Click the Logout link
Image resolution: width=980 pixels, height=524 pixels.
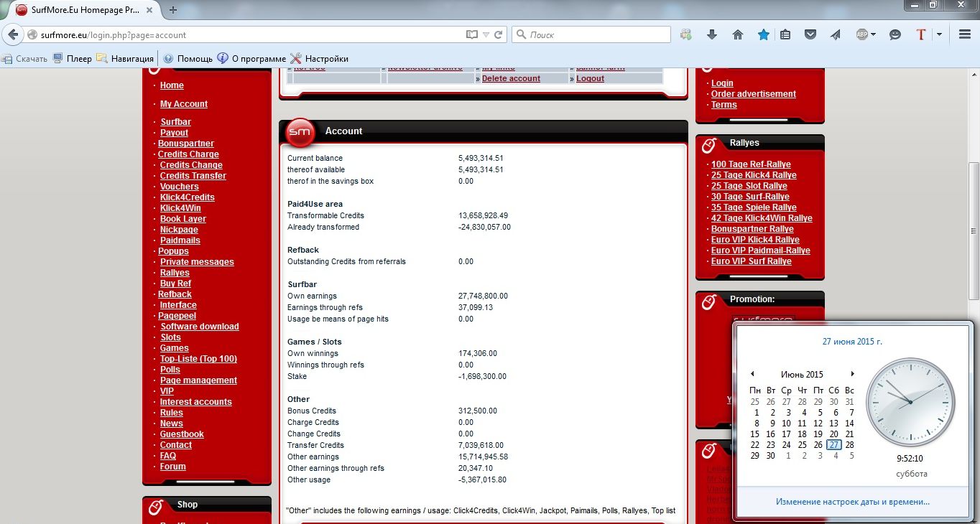590,78
